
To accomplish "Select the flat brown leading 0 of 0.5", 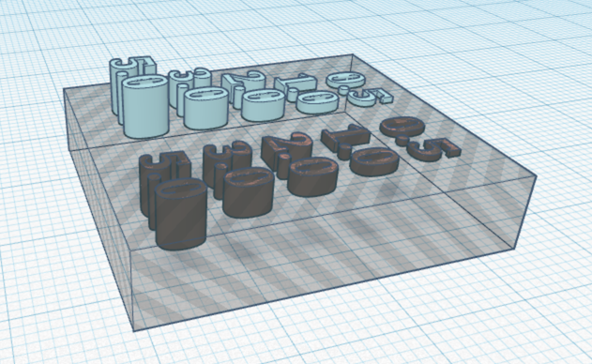I will click(x=401, y=127).
